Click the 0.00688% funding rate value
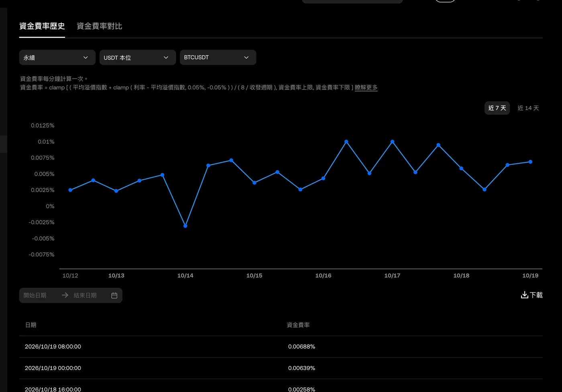Image resolution: width=562 pixels, height=392 pixels. (x=301, y=347)
